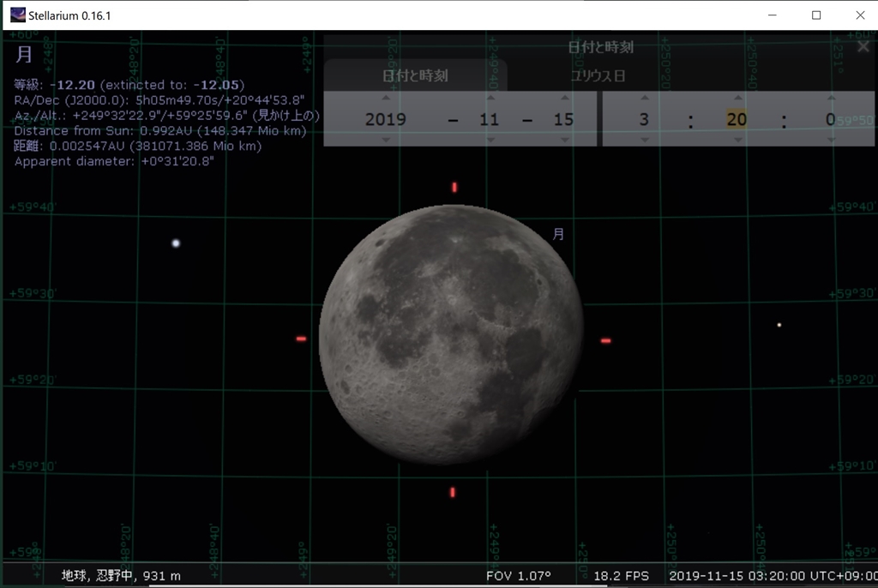Increase the month with the up arrow
Image resolution: width=878 pixels, height=588 pixels.
pos(490,98)
